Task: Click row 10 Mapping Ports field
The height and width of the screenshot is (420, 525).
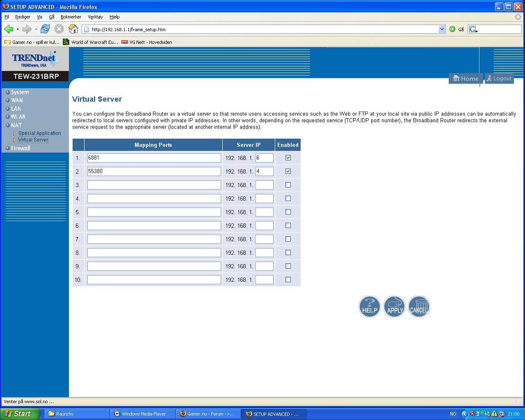Action: point(154,279)
